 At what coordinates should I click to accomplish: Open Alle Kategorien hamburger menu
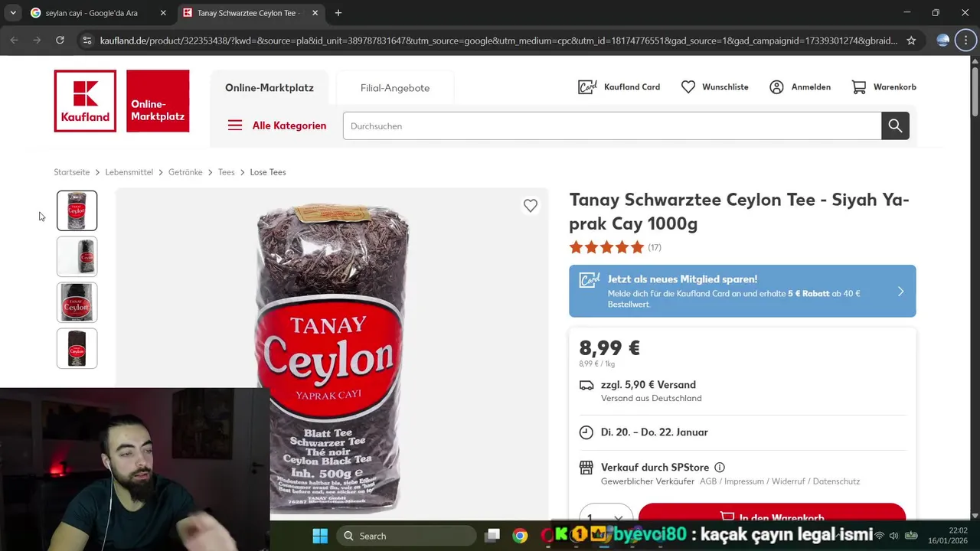point(235,126)
